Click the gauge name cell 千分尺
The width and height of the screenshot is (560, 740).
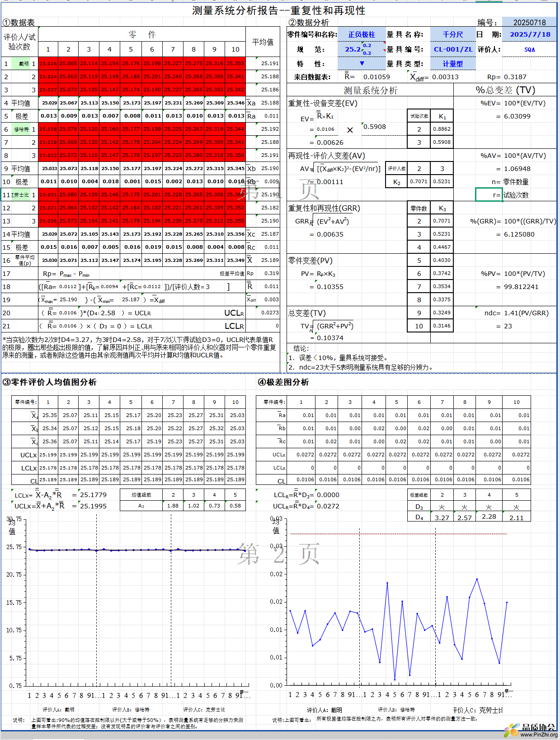coord(452,34)
